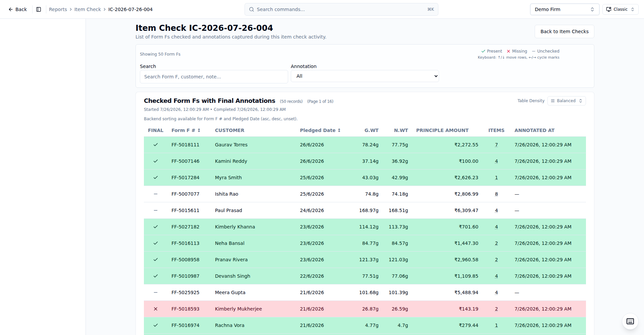Focus the Search commands field
The image size is (644, 335).
coord(341,9)
